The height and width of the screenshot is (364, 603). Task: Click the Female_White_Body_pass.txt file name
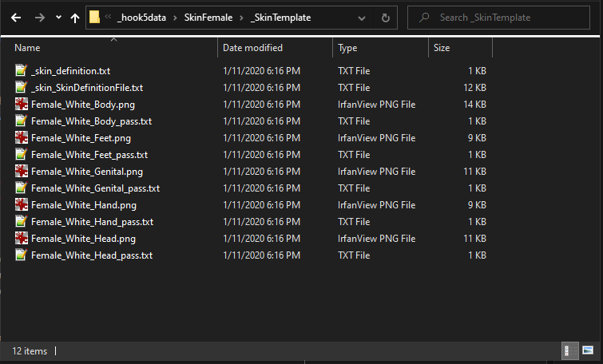coord(92,121)
